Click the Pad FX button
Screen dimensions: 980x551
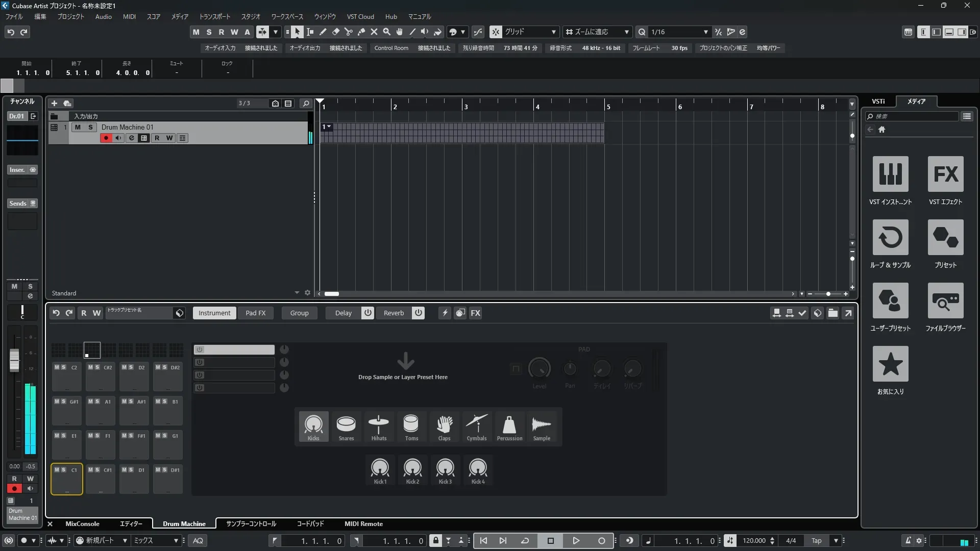(255, 313)
